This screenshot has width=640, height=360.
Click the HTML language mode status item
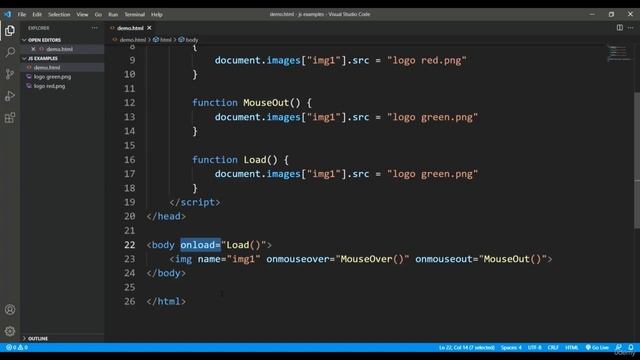571,347
